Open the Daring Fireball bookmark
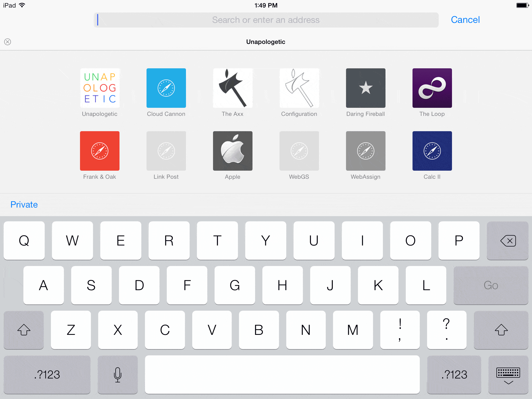This screenshot has height=399, width=532. point(365,88)
